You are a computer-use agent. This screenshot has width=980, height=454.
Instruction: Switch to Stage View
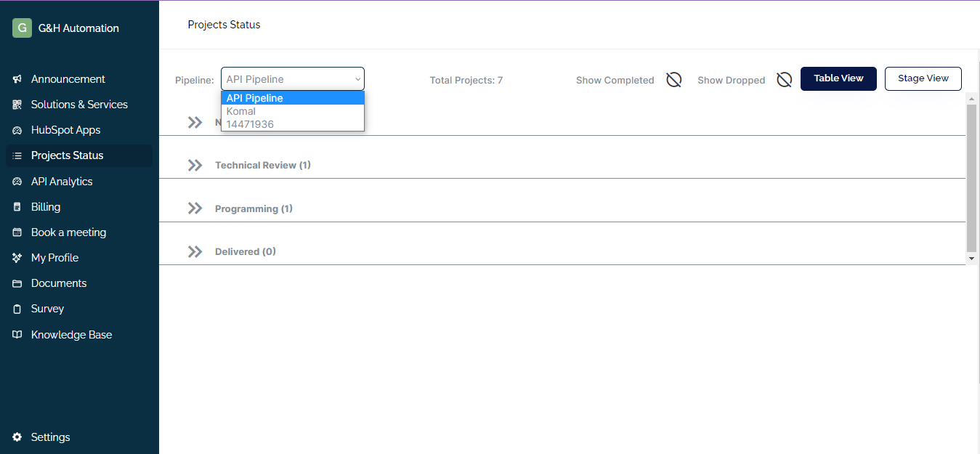point(923,78)
